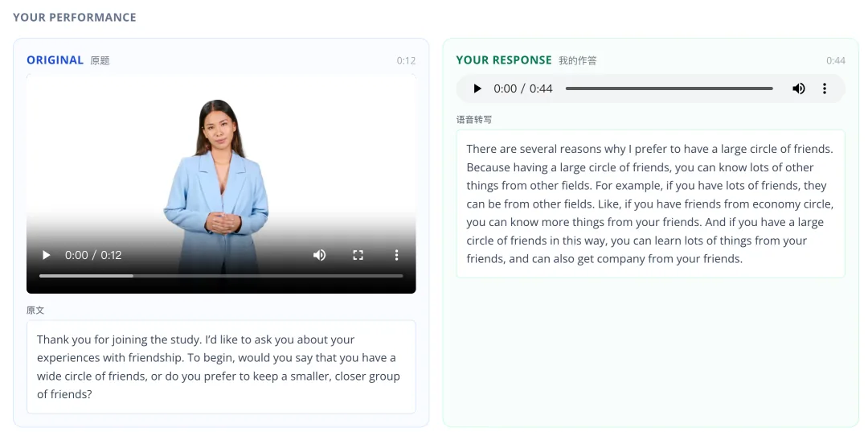The width and height of the screenshot is (868, 432).
Task: Click the 我的作答 label
Action: 577,61
